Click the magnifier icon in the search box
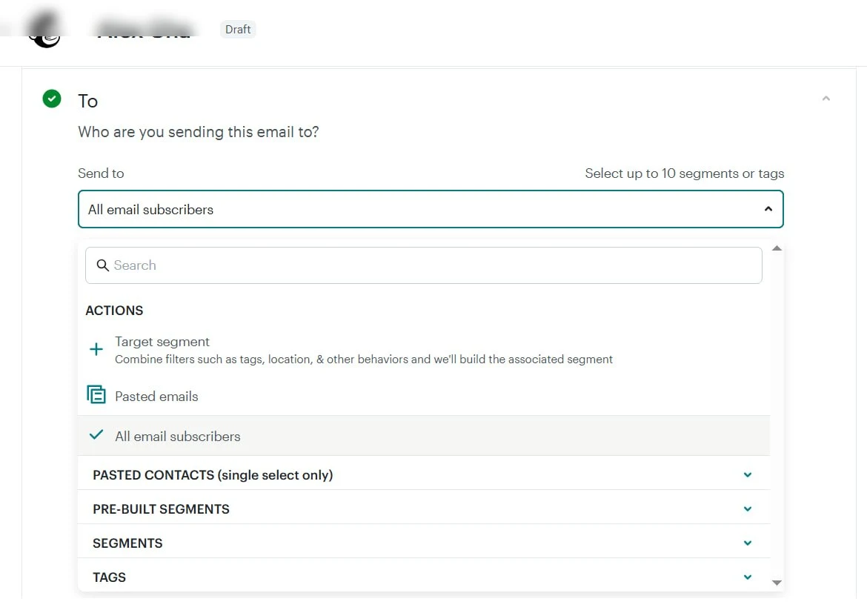Viewport: 867px width, 616px height. point(102,265)
